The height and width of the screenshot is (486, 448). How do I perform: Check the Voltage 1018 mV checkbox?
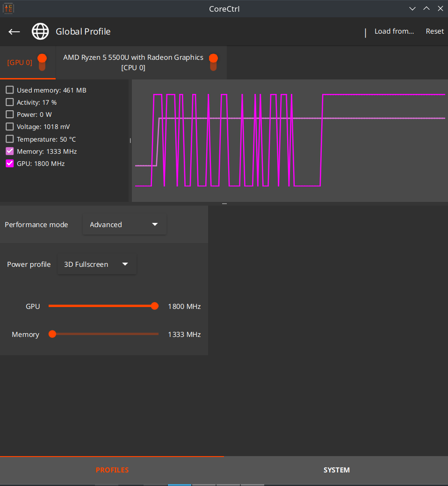[9, 126]
